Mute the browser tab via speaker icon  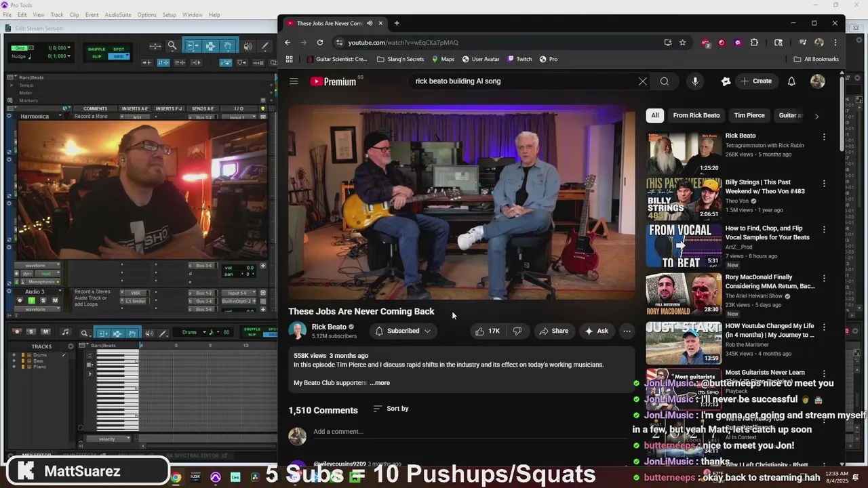point(370,23)
